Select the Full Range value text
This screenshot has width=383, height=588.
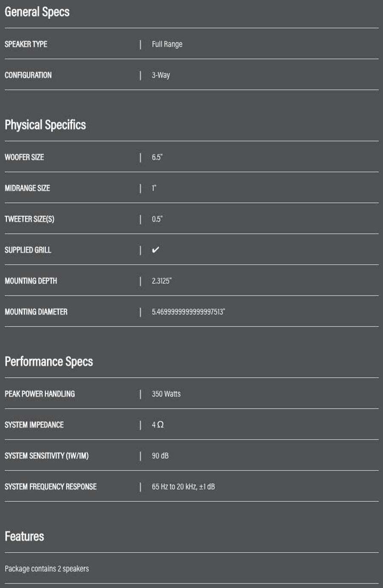[167, 44]
